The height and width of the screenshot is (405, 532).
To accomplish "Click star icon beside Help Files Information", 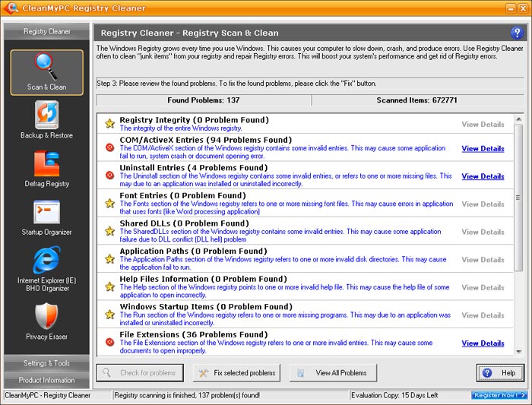I will (x=109, y=286).
